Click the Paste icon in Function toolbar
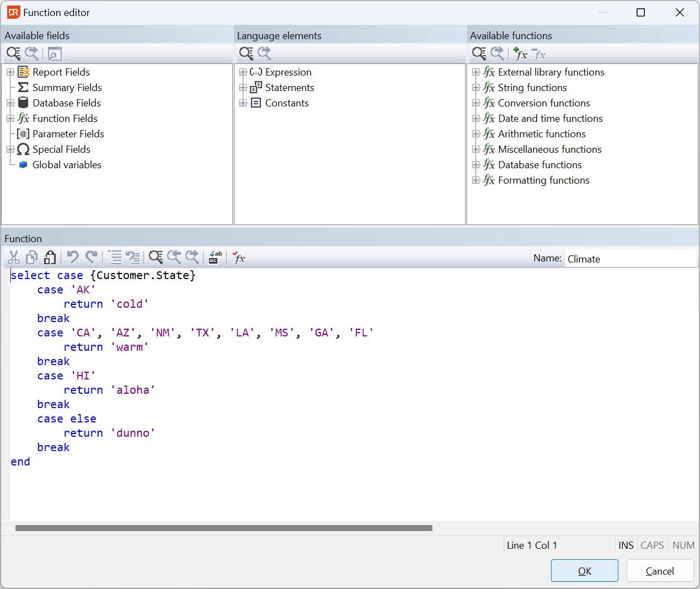700x589 pixels. click(x=50, y=258)
